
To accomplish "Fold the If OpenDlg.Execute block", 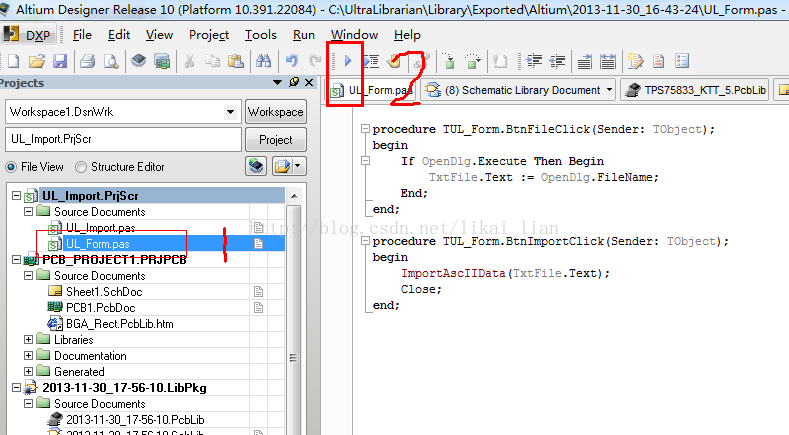I will 366,161.
